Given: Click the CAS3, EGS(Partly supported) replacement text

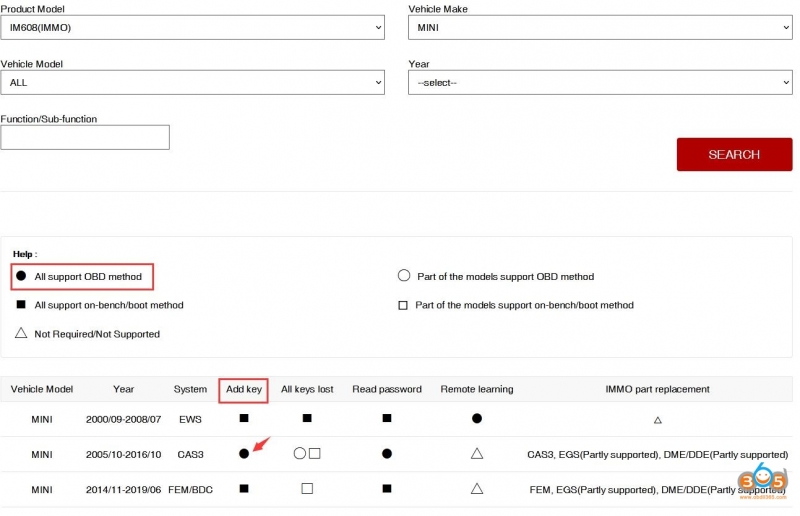Looking at the screenshot, I should [657, 454].
